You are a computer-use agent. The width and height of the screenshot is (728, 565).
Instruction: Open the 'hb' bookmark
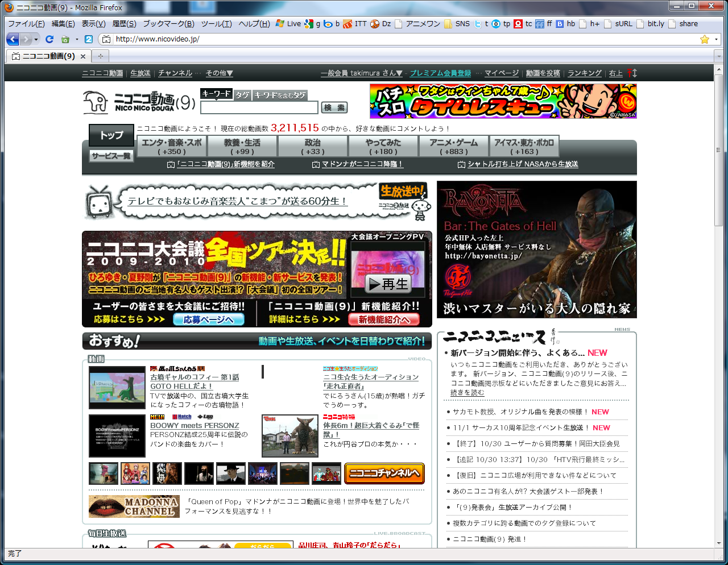pos(566,24)
